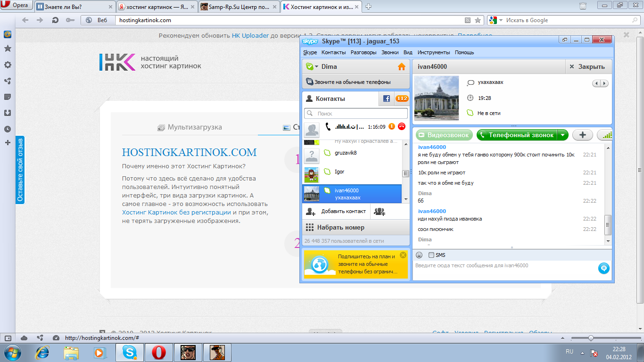Hang up call with red button
The image size is (644, 362).
(x=402, y=126)
